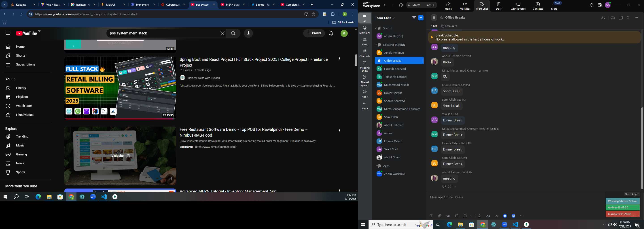Open Meeting chats in Zoom sidebar
This screenshot has width=644, height=229.
[x=365, y=66]
